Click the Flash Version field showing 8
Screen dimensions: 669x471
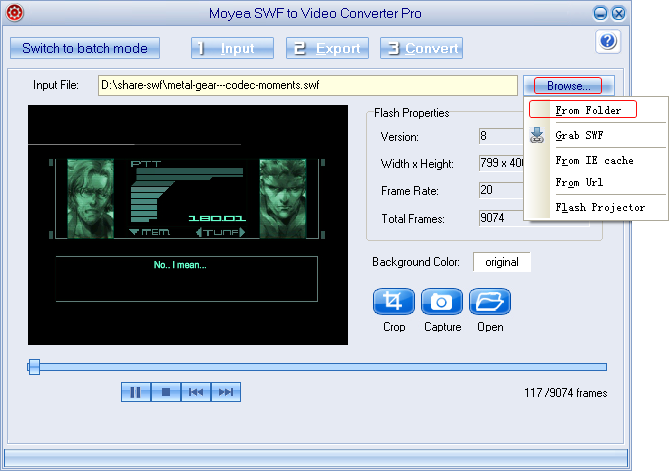pyautogui.click(x=501, y=137)
